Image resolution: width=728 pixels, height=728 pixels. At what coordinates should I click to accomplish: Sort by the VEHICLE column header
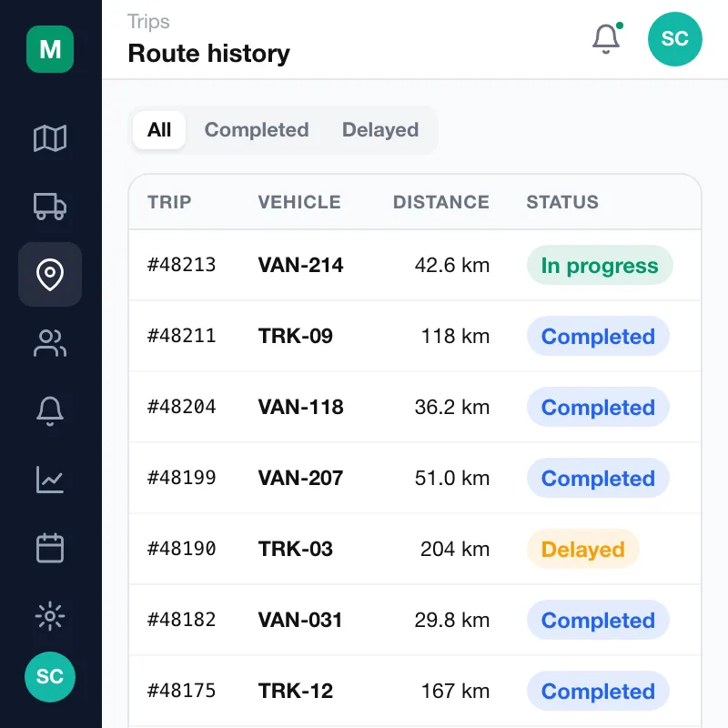pos(299,202)
